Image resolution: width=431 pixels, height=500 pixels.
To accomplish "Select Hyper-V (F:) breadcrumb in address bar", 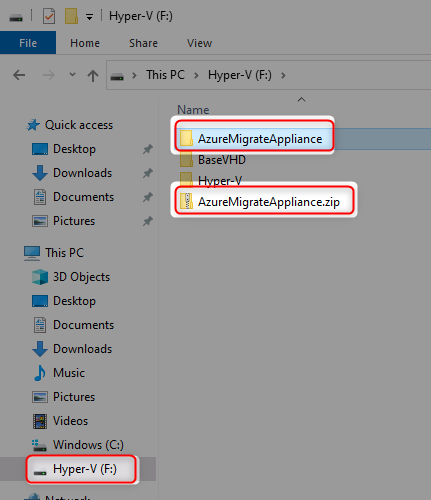I will point(240,75).
